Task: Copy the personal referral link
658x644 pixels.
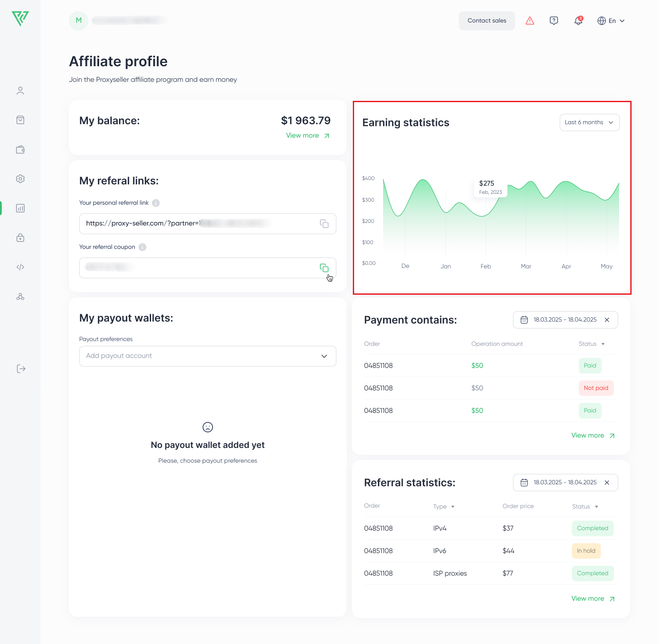Action: pos(324,224)
